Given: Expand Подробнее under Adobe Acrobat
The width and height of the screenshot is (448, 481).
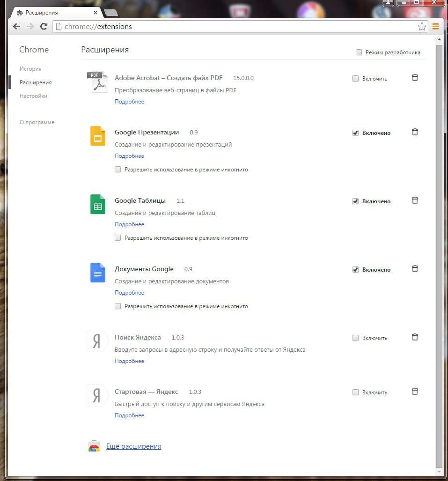Looking at the screenshot, I should pos(129,102).
